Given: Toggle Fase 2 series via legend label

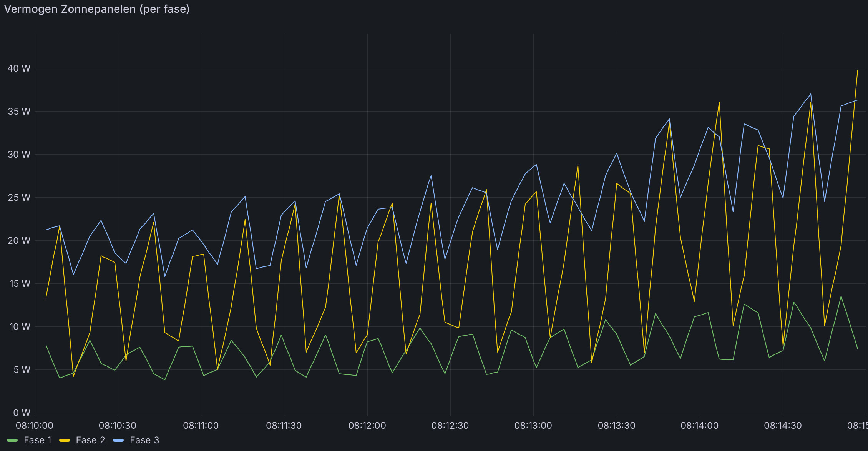Looking at the screenshot, I should point(90,440).
